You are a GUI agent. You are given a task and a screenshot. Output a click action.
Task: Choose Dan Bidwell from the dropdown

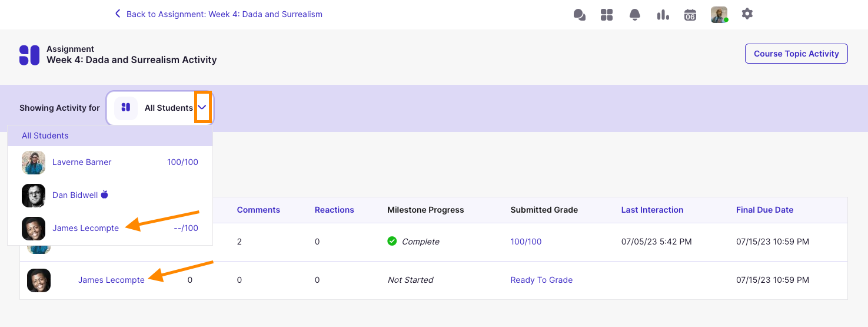(x=75, y=195)
